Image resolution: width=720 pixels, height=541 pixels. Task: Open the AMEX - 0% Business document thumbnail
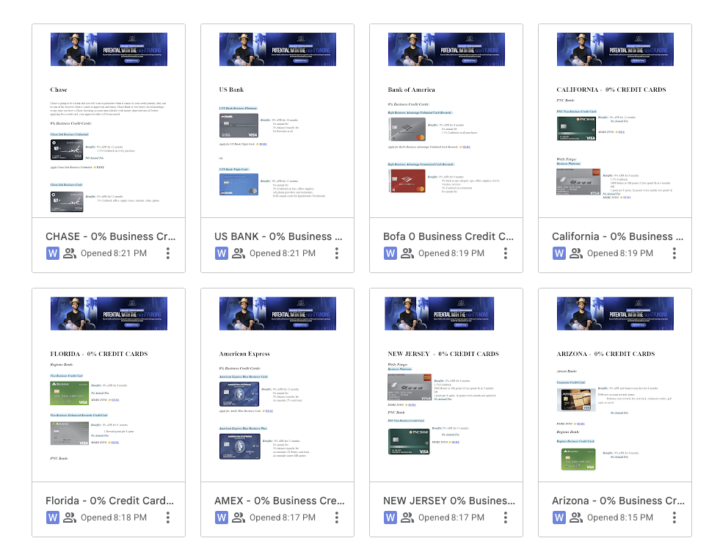[x=277, y=385]
